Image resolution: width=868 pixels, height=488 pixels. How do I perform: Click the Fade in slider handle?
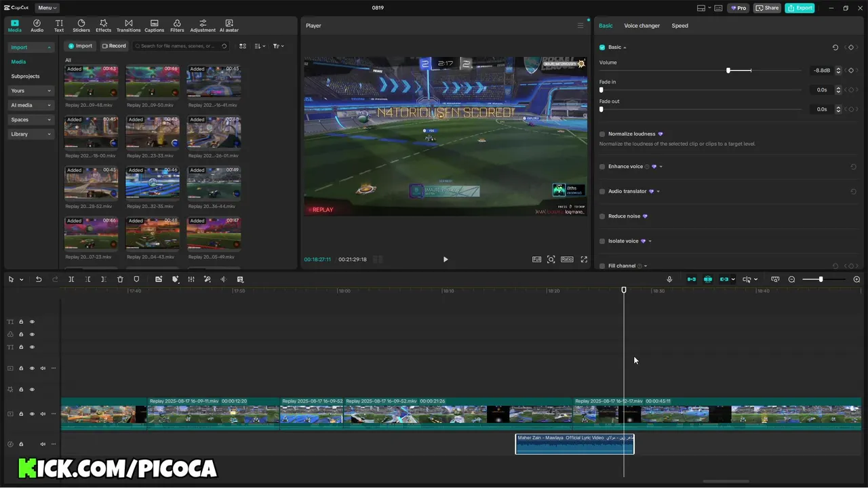[601, 89]
